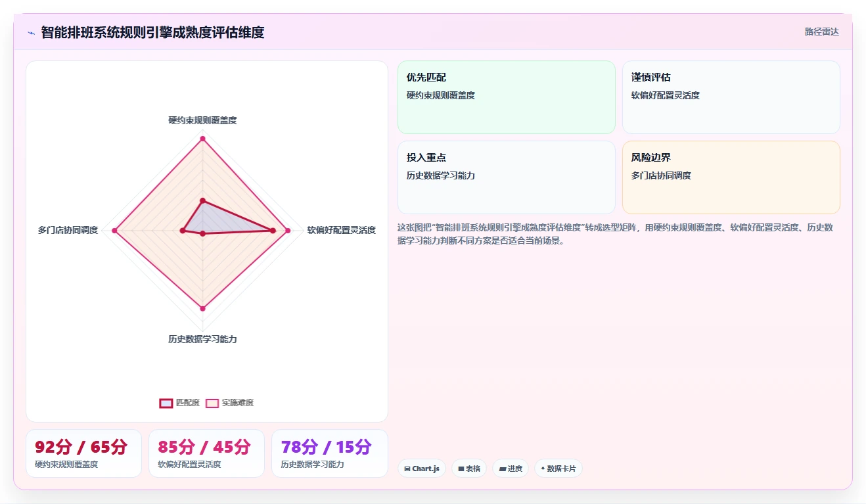Screen dimensions: 866x504
Task: Click the icon in the 进度 tag
Action: click(502, 469)
